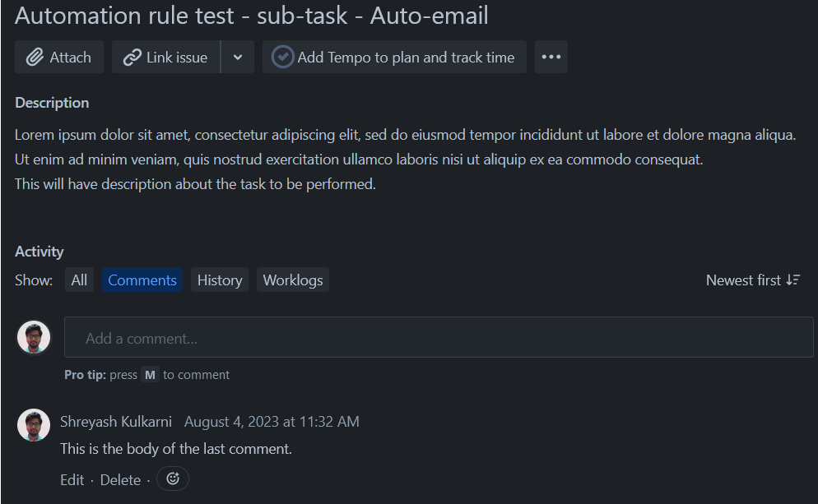The width and height of the screenshot is (818, 504).
Task: Expand the dropdown next to Link issue
Action: tap(238, 57)
